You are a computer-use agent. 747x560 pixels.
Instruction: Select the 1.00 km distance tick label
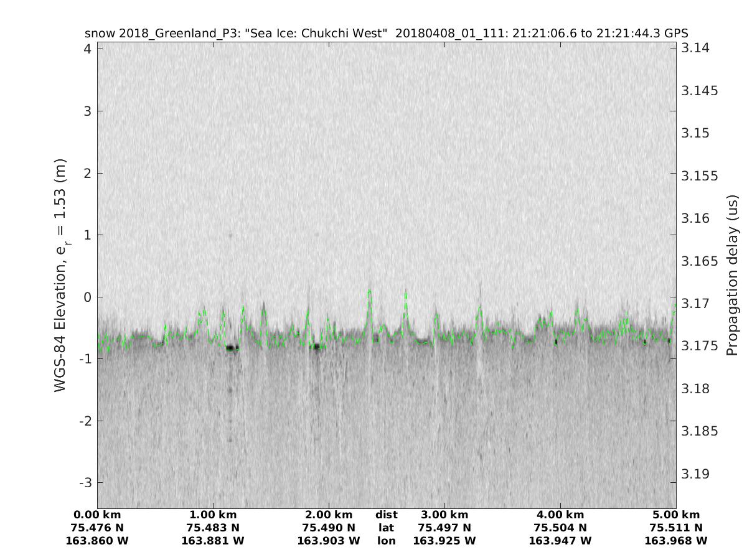tap(213, 515)
